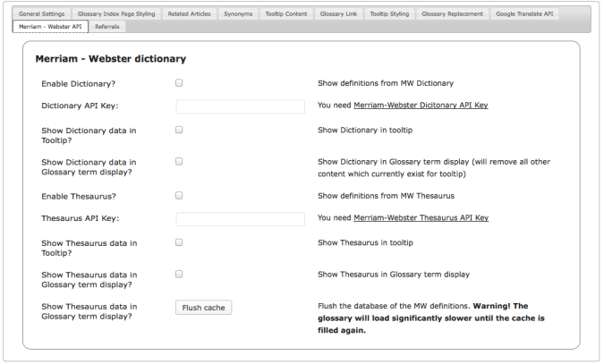Open the Glossary Link tab
Screen dimensions: 604x364
pos(338,14)
